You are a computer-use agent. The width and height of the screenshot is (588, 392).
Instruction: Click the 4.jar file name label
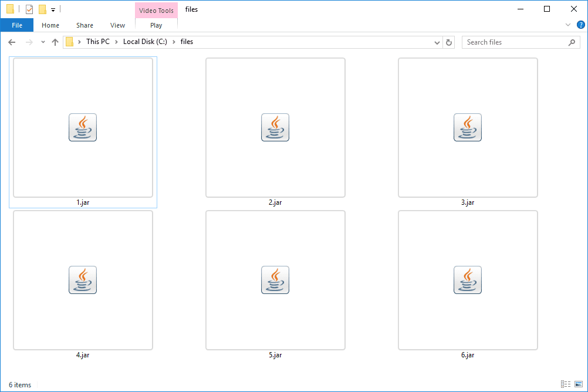83,355
